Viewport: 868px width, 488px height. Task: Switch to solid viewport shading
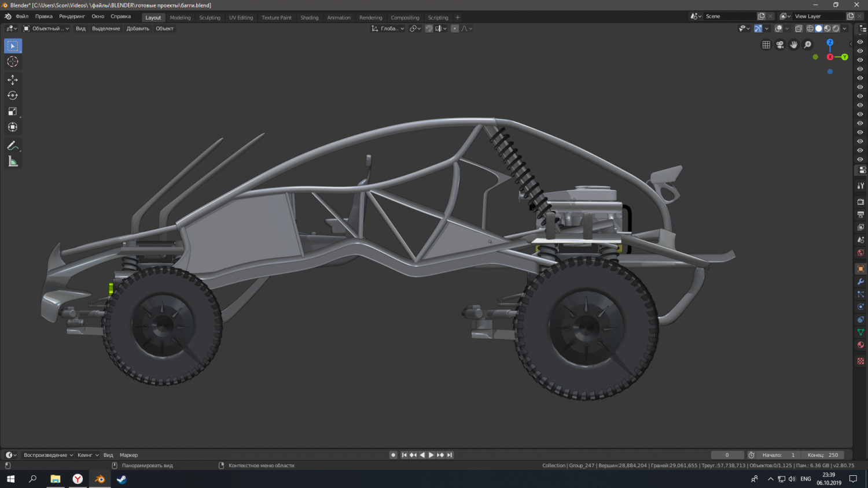[x=819, y=28]
